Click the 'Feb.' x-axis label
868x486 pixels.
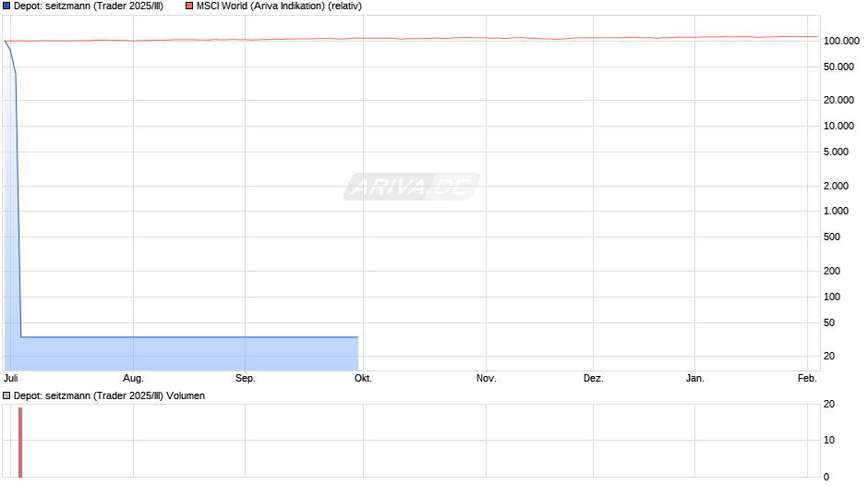[807, 378]
